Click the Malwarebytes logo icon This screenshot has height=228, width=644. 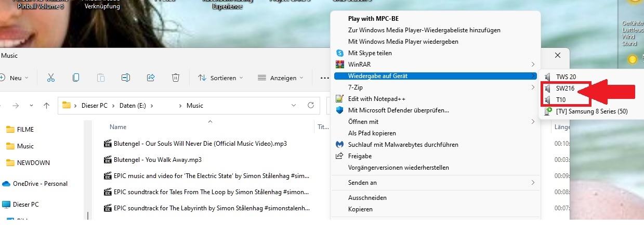click(x=340, y=145)
